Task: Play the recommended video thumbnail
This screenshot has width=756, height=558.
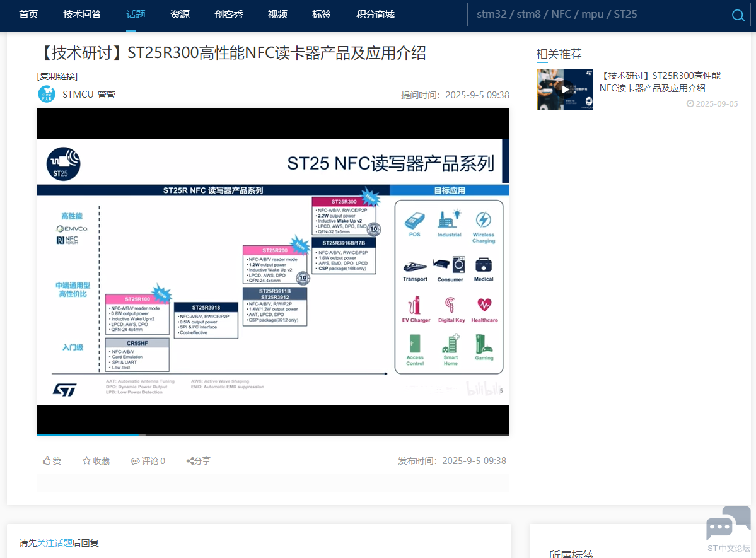Action: [x=564, y=90]
